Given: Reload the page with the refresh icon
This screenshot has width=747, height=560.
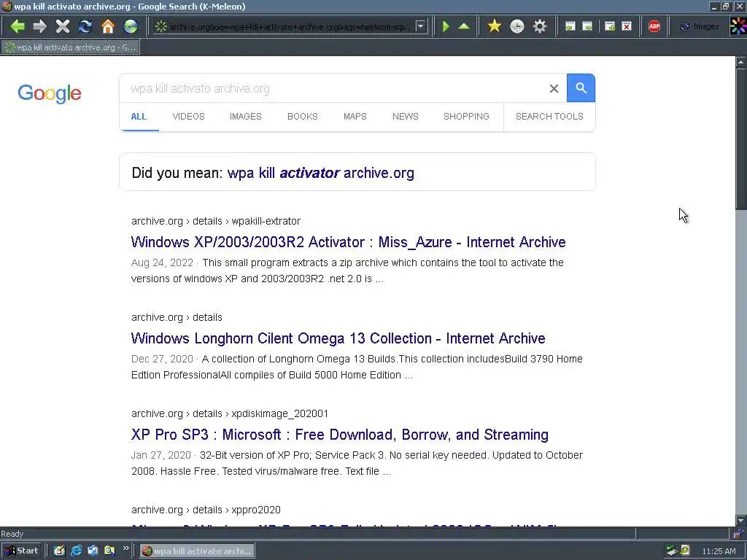Looking at the screenshot, I should point(85,26).
